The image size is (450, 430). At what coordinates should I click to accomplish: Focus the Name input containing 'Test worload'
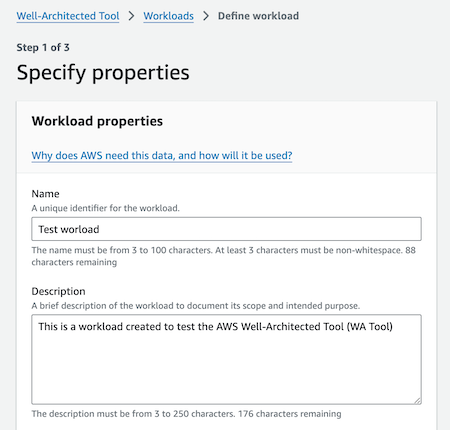click(x=226, y=229)
